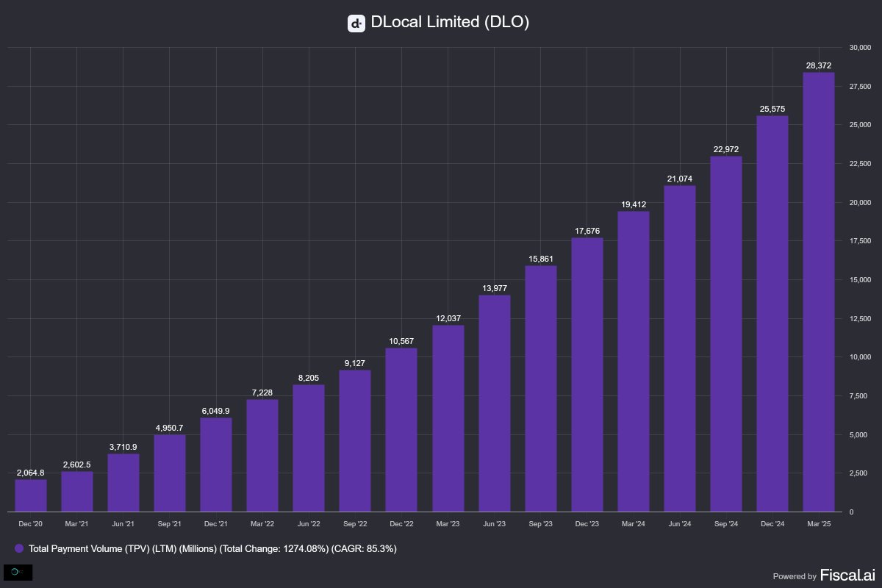This screenshot has height=588, width=882.
Task: Click the Mar '23 bar
Action: (448, 418)
